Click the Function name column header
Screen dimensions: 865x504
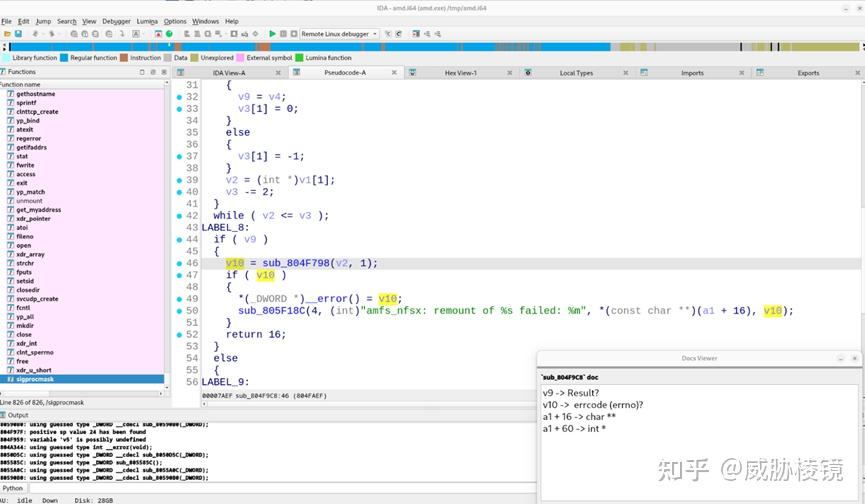[x=82, y=84]
